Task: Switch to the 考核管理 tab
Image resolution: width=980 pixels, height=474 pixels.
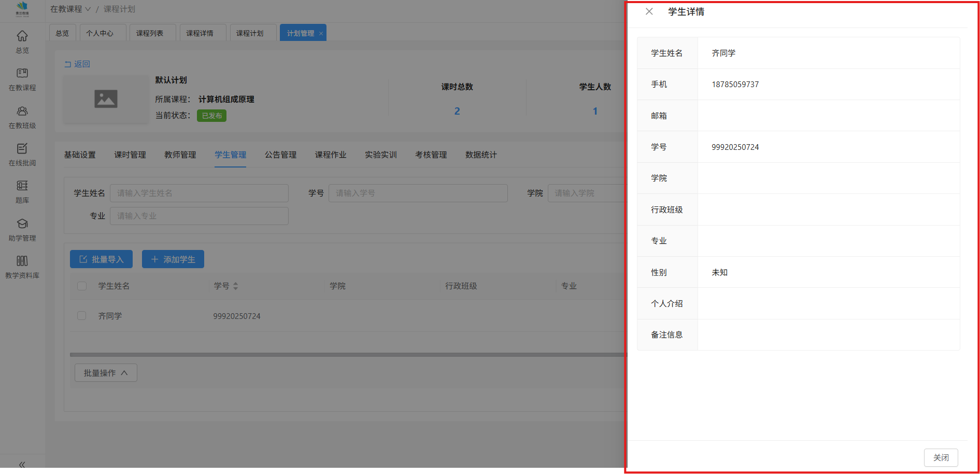Action: [431, 155]
